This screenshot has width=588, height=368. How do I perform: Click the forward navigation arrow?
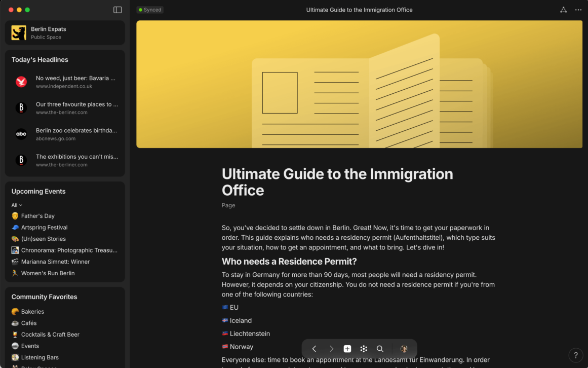click(331, 349)
